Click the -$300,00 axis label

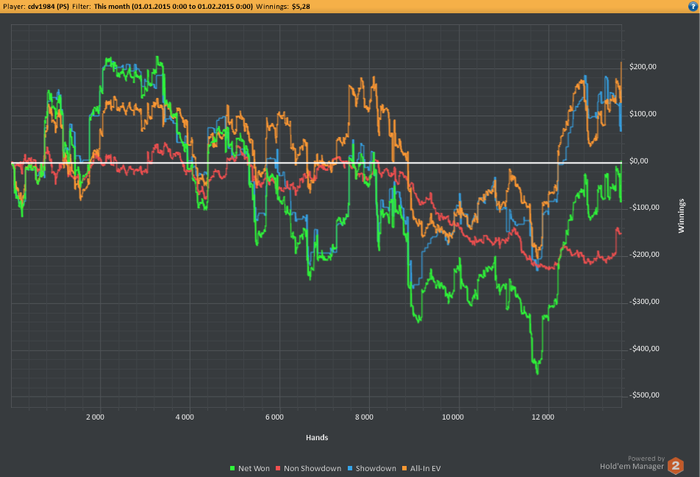click(644, 301)
